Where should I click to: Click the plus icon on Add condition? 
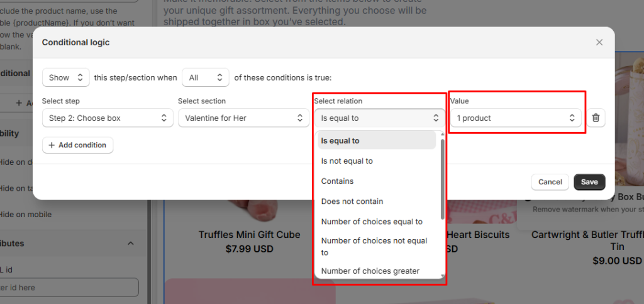coord(52,145)
